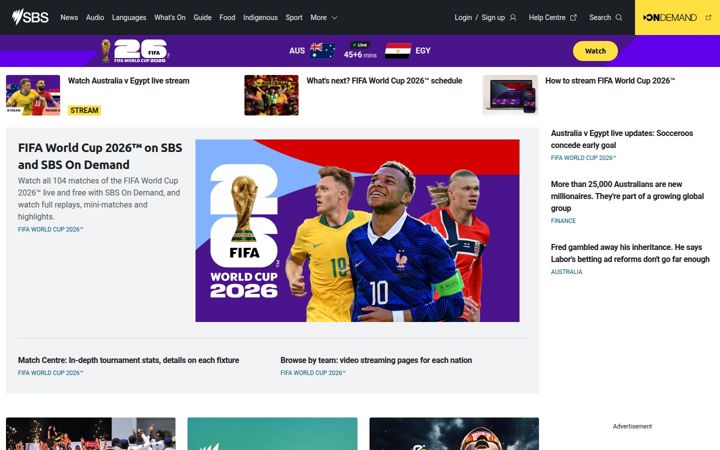720x450 pixels.
Task: Open FIFA World Cup 2026 on SBS headline
Action: 100,156
